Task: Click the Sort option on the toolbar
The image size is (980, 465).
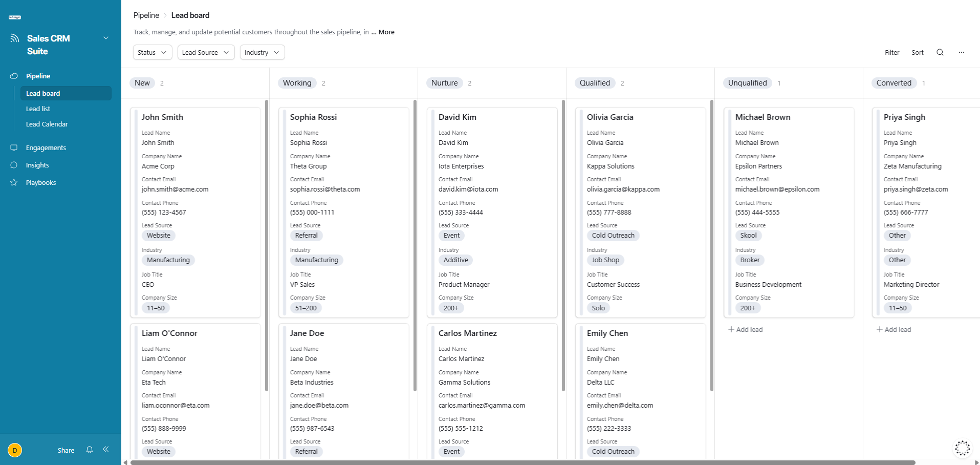Action: click(917, 52)
